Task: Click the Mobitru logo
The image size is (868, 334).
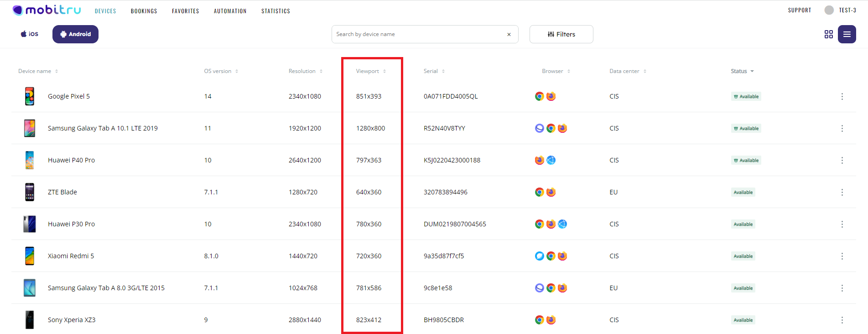Action: point(47,10)
